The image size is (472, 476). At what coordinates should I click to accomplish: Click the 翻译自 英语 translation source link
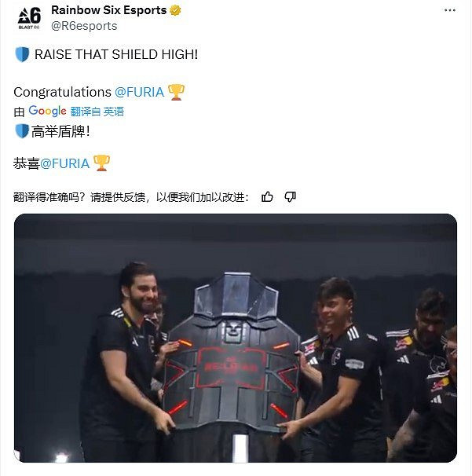point(97,112)
